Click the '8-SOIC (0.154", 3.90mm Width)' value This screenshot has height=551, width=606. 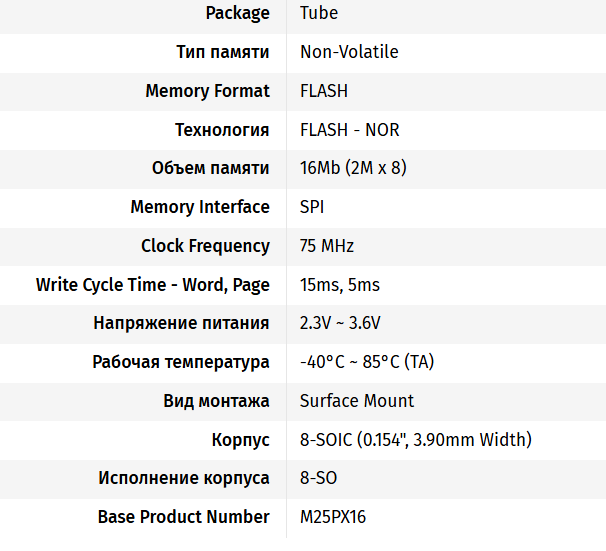tap(416, 440)
